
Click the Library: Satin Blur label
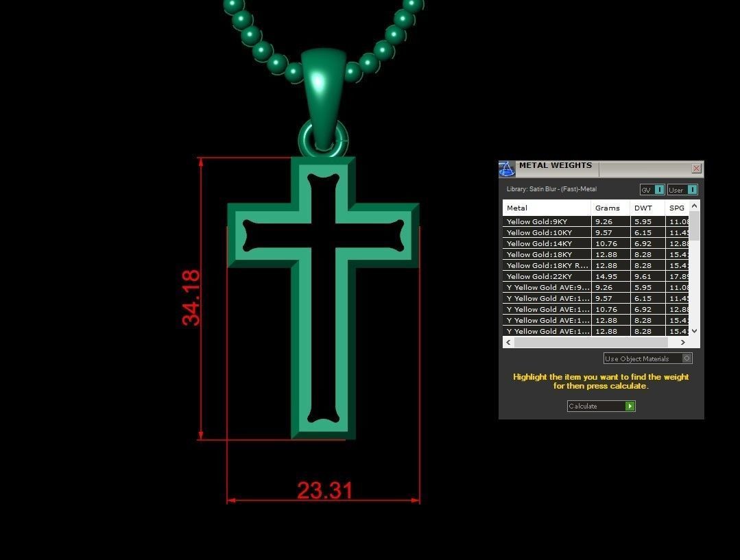click(551, 189)
